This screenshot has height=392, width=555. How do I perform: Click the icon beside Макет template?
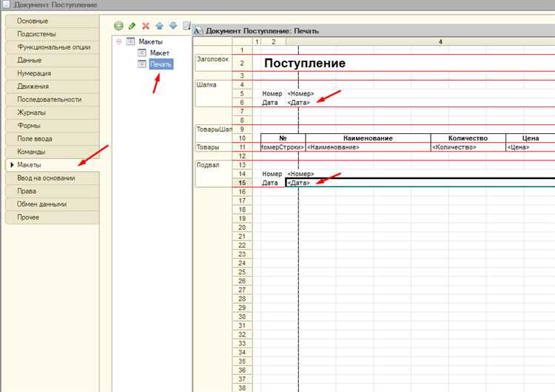[142, 53]
